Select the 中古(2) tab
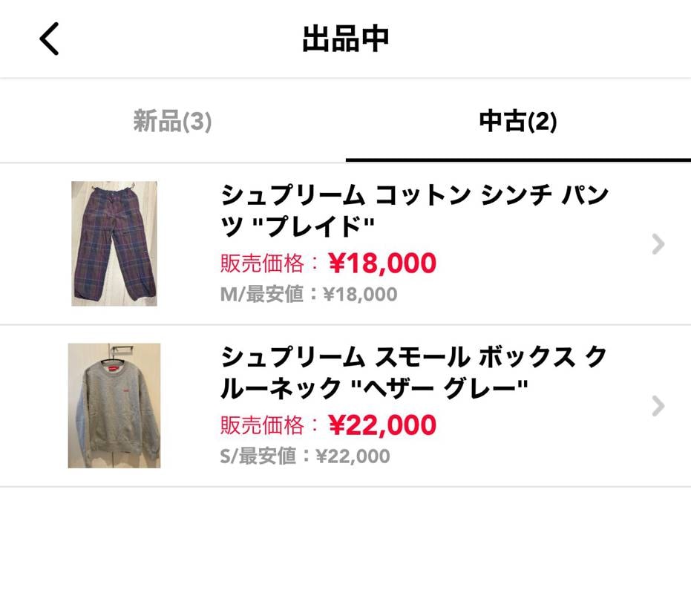 pos(518,121)
